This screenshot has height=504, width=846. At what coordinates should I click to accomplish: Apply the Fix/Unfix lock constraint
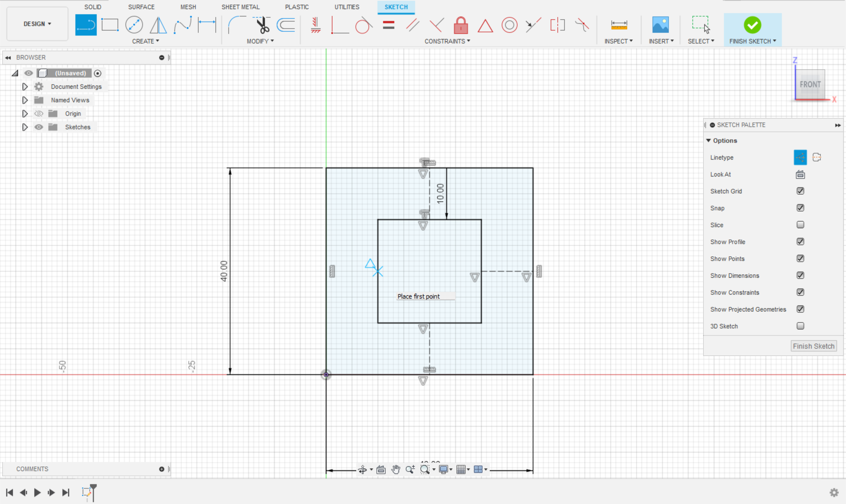click(460, 25)
